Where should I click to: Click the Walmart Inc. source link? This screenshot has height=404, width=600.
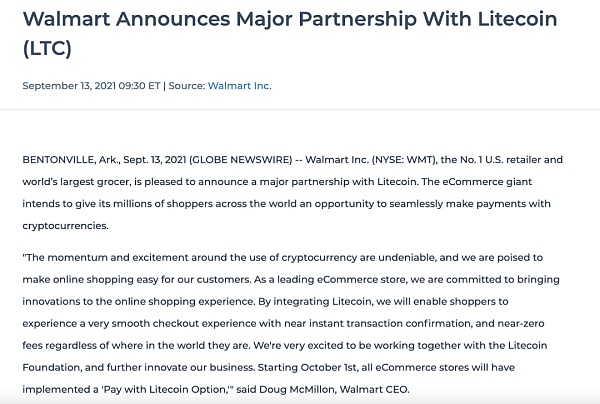[239, 86]
